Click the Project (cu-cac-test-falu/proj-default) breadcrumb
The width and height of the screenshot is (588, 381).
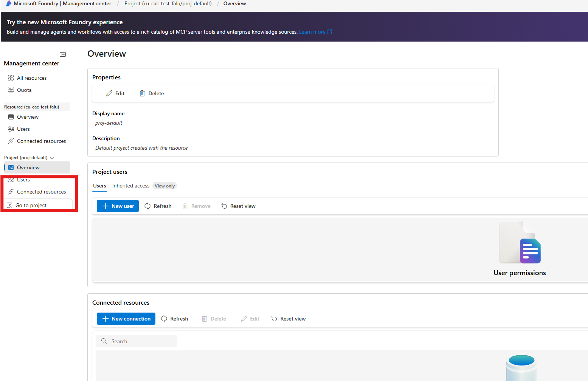point(168,3)
